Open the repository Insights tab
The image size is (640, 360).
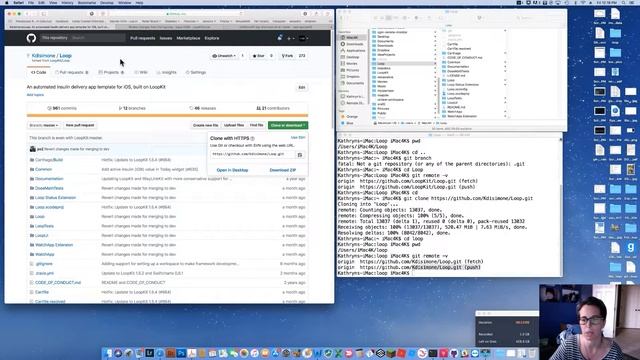tap(167, 72)
